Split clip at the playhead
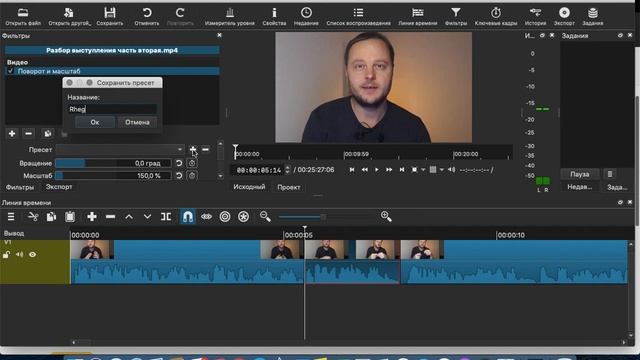The image size is (640, 360). point(166,217)
